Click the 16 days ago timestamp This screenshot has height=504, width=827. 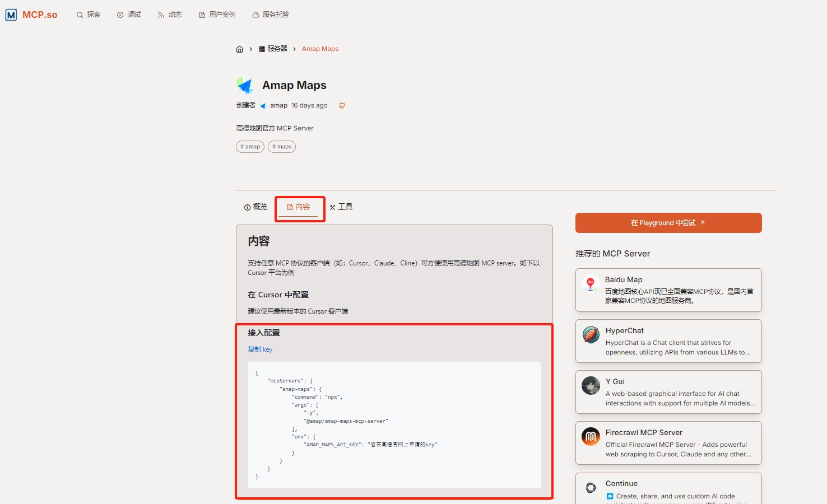tap(309, 105)
